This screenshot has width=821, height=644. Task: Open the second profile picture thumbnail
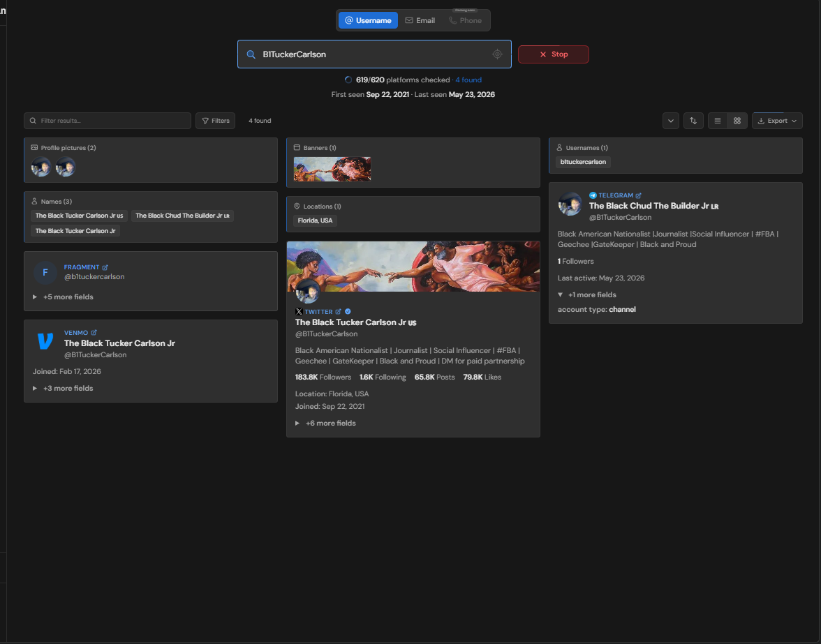point(66,167)
